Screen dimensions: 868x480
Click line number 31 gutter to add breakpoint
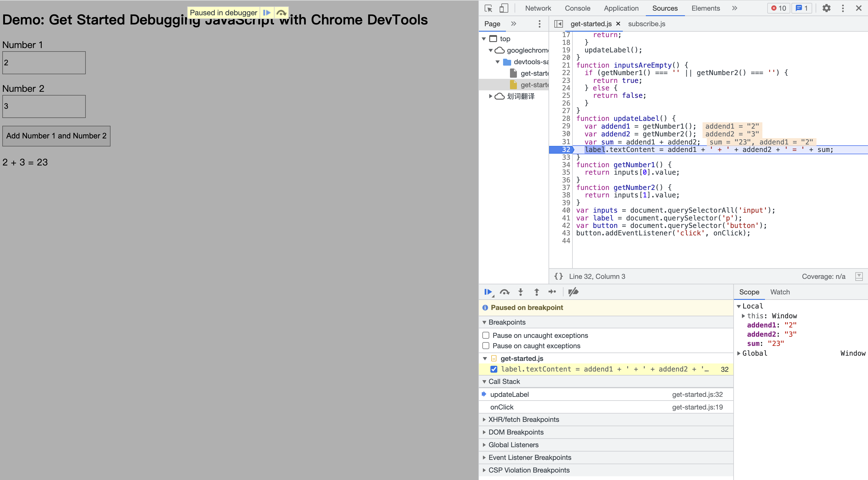click(x=566, y=142)
